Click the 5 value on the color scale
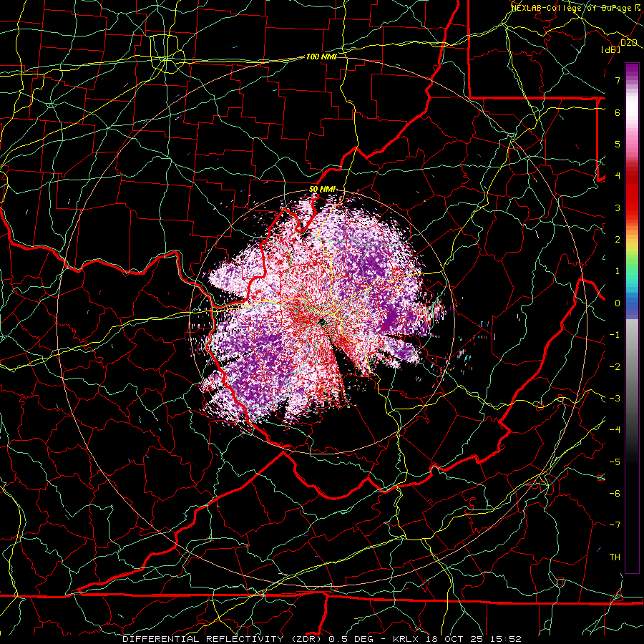644x644 pixels. click(x=618, y=144)
